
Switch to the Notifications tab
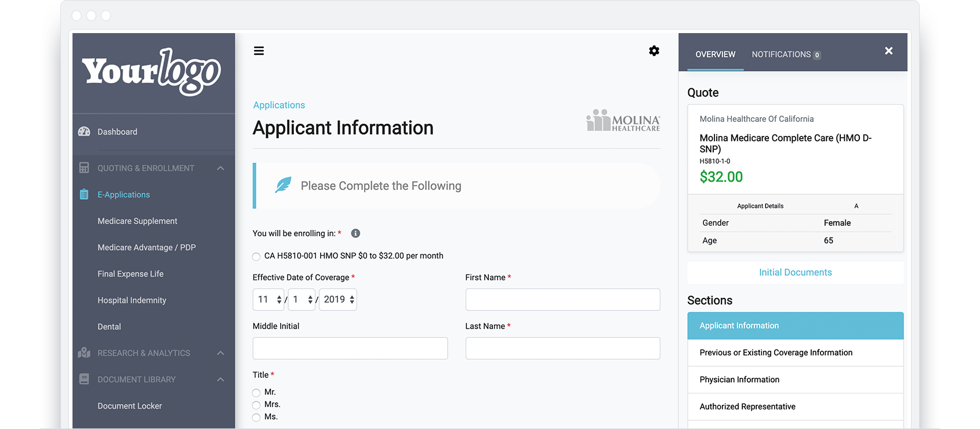(x=786, y=55)
